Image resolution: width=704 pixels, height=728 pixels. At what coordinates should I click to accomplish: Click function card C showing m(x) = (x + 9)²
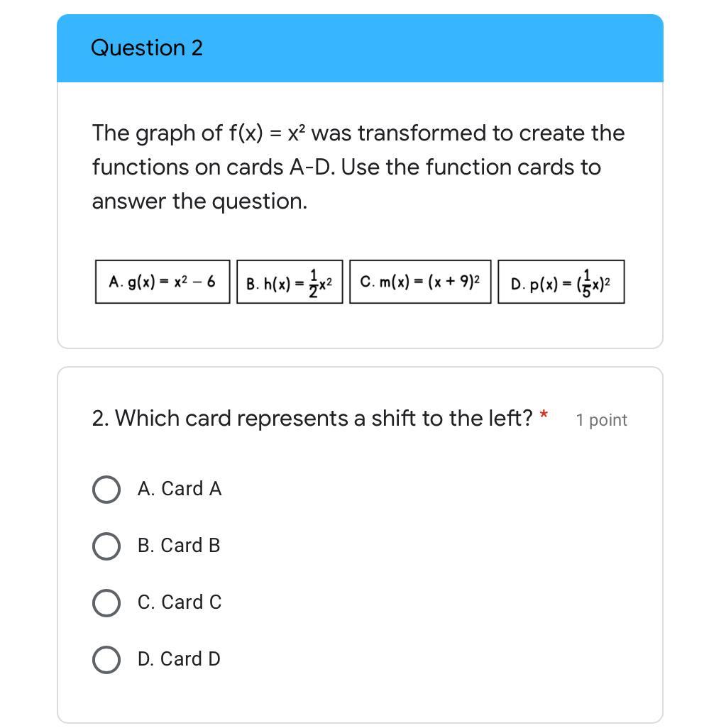tap(420, 282)
